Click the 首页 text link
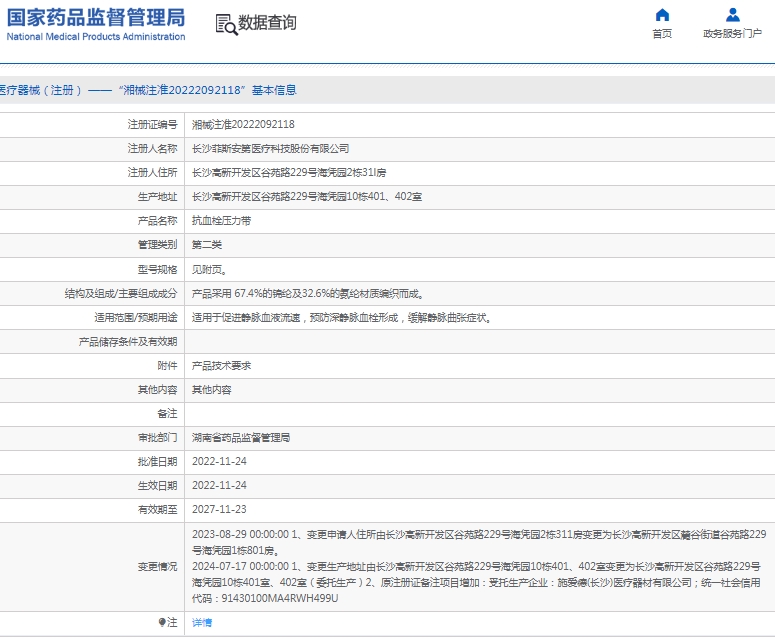This screenshot has width=775, height=638. [x=662, y=34]
